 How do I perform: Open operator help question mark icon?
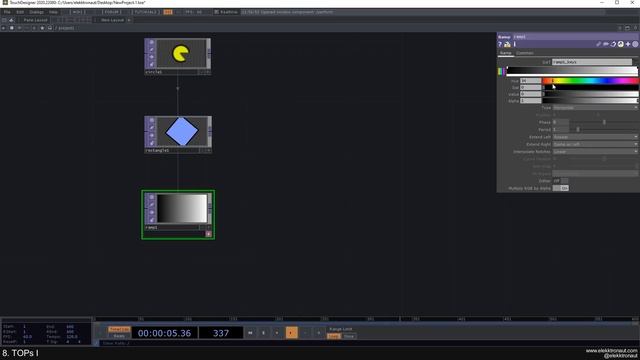coord(500,44)
